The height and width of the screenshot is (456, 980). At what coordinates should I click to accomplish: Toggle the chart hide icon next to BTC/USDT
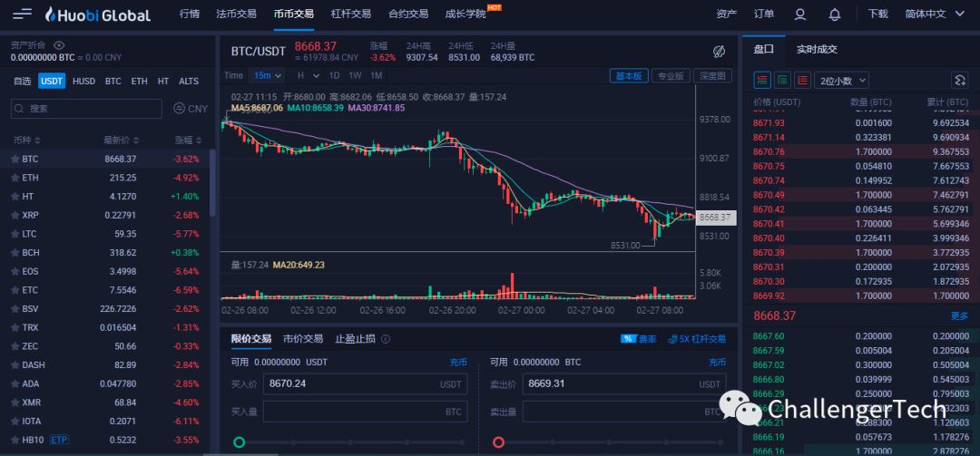coord(719,52)
